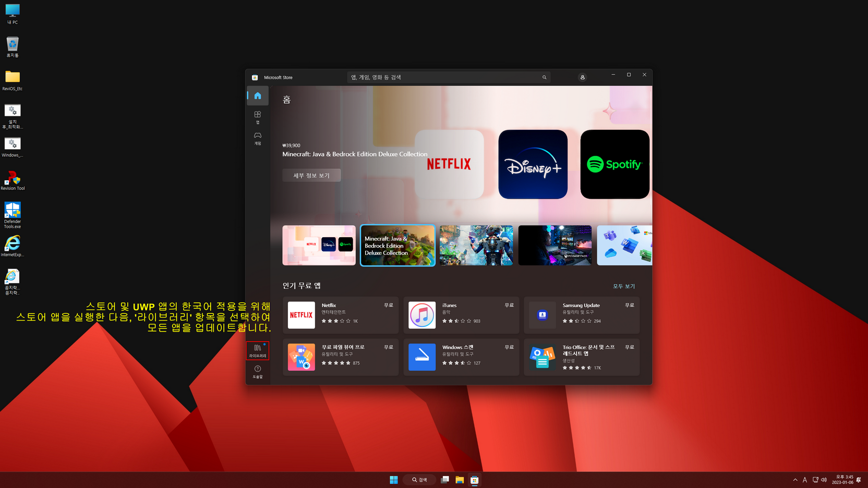Select the Defender Tools.exe desktop icon

(13, 215)
